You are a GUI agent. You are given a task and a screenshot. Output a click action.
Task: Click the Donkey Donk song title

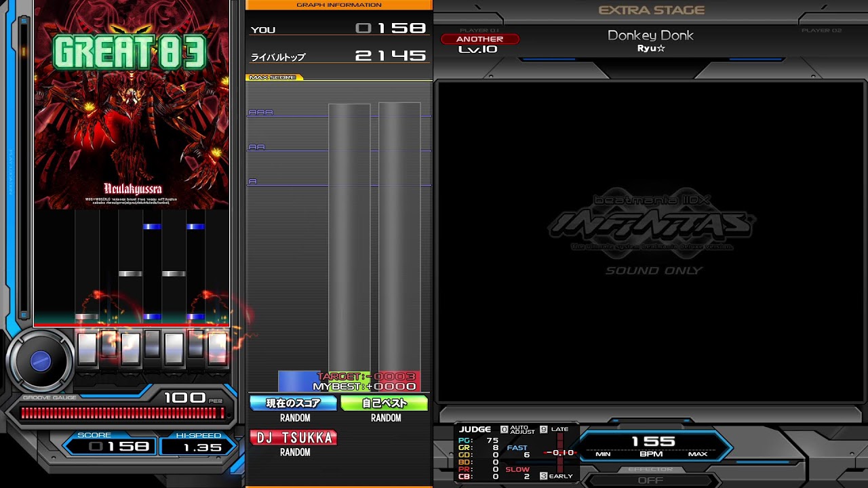650,35
